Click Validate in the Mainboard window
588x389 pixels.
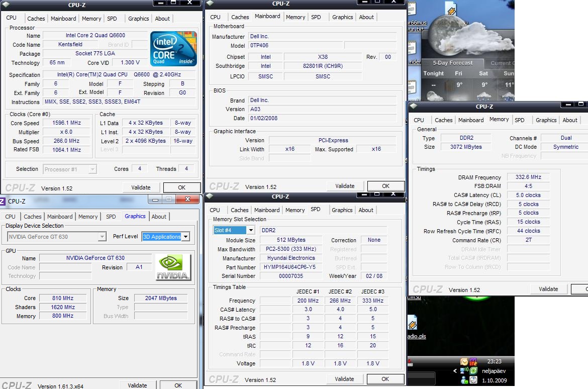345,186
